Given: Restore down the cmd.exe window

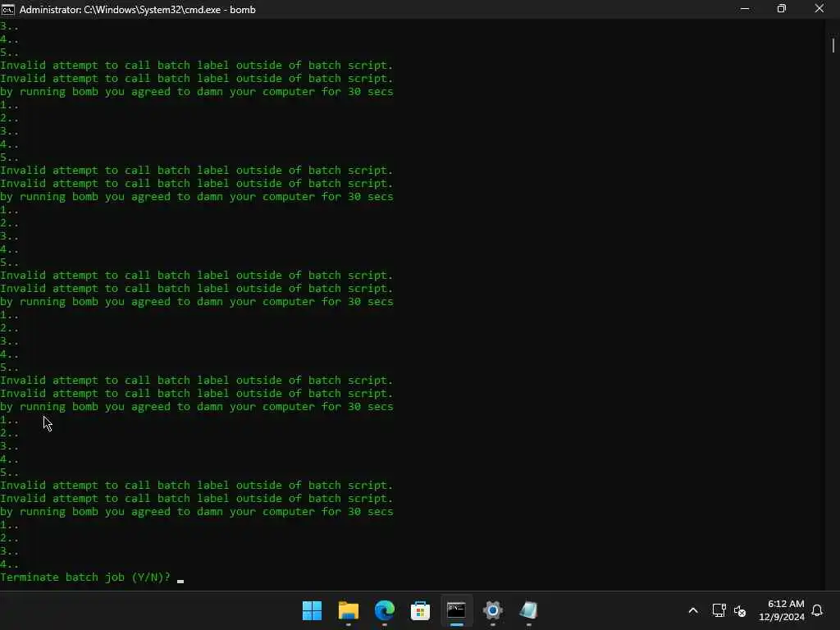Looking at the screenshot, I should (x=782, y=9).
